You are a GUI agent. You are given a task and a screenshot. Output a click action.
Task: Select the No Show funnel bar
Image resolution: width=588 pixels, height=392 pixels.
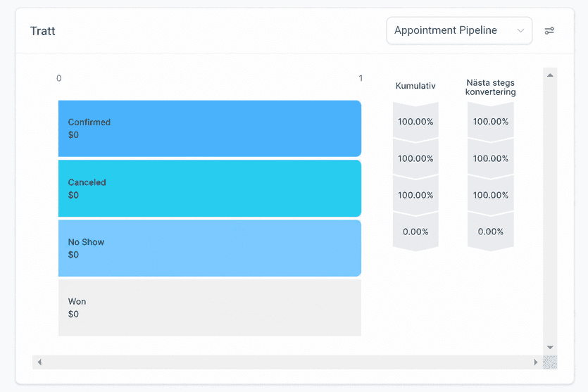[x=210, y=248]
